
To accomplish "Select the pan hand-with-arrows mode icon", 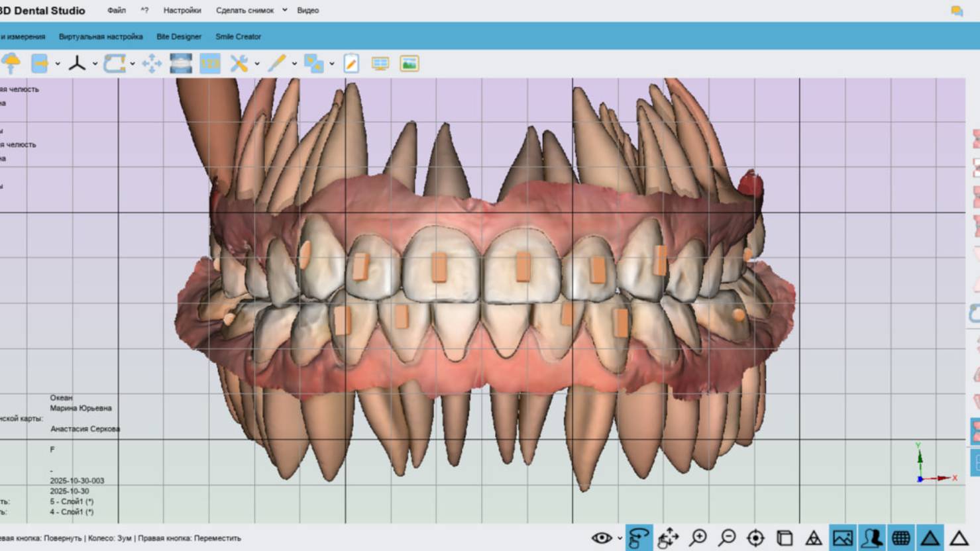I will tap(668, 538).
